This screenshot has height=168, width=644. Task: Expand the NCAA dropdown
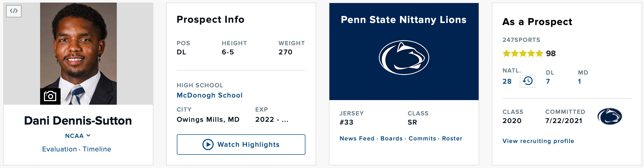pos(78,136)
